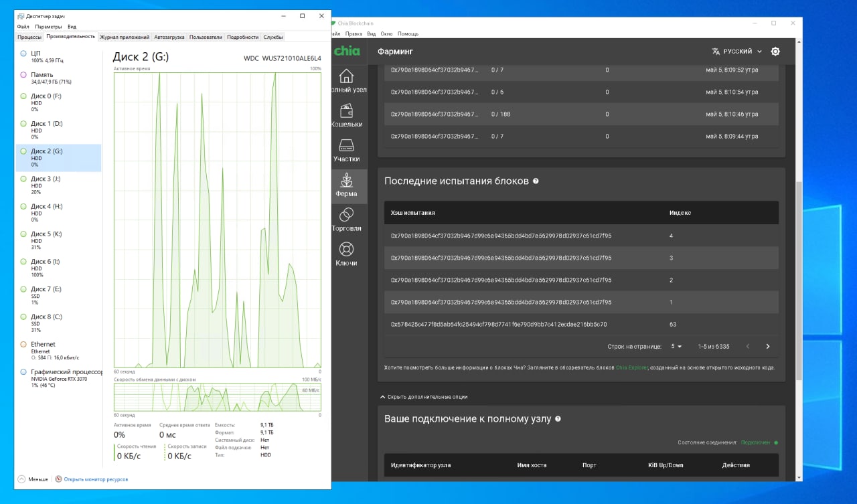Switch to Службы tab

[x=273, y=37]
